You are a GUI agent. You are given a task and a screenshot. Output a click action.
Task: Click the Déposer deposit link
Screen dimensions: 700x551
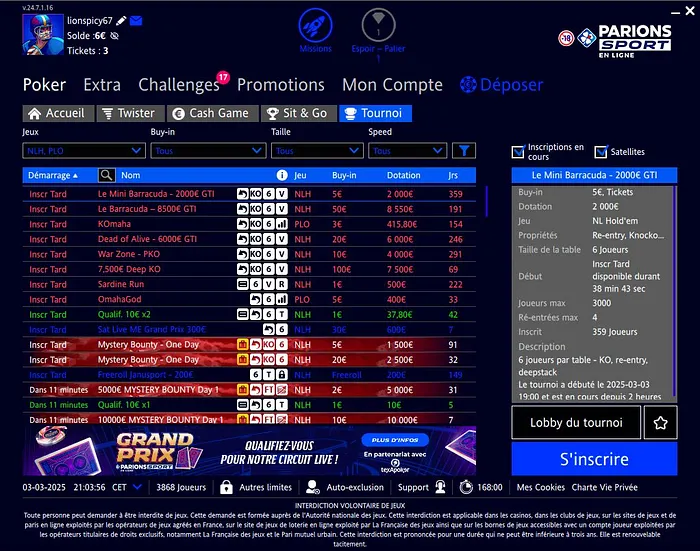(502, 85)
